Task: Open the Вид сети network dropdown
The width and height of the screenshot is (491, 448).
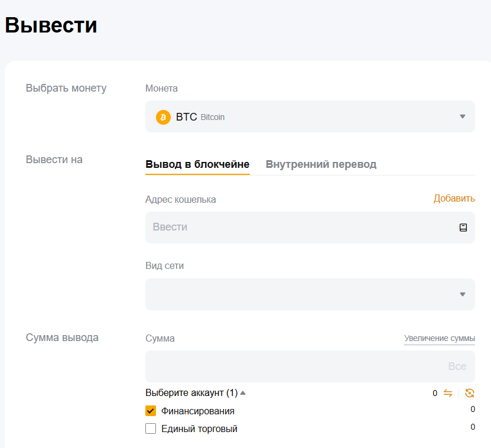Action: pos(310,294)
